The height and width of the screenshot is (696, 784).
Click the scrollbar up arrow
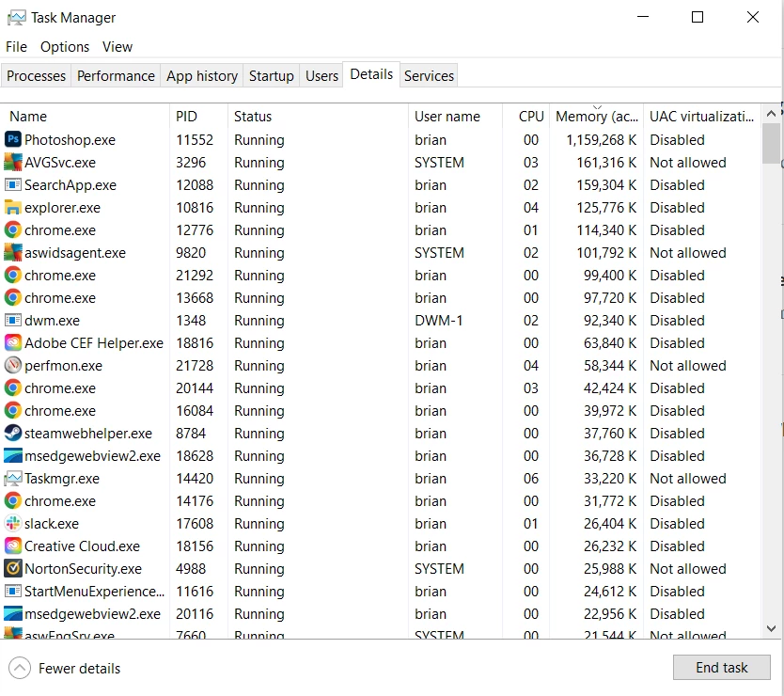point(771,114)
